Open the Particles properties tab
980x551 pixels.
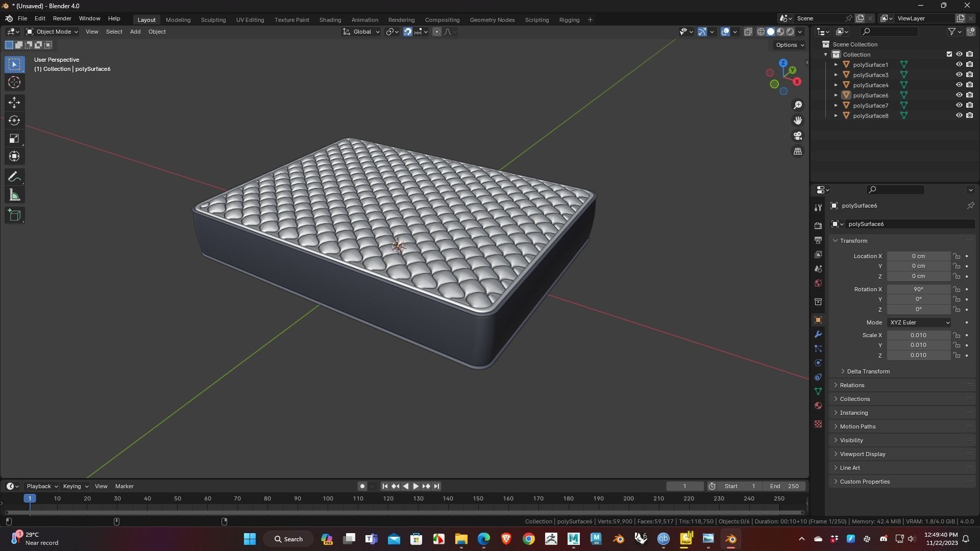click(818, 348)
